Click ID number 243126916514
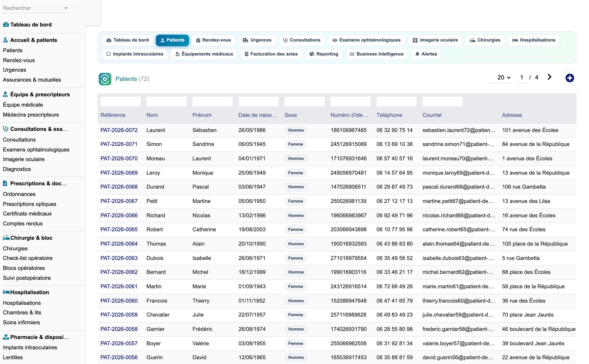Image resolution: width=589 pixels, height=364 pixels. coord(348,286)
